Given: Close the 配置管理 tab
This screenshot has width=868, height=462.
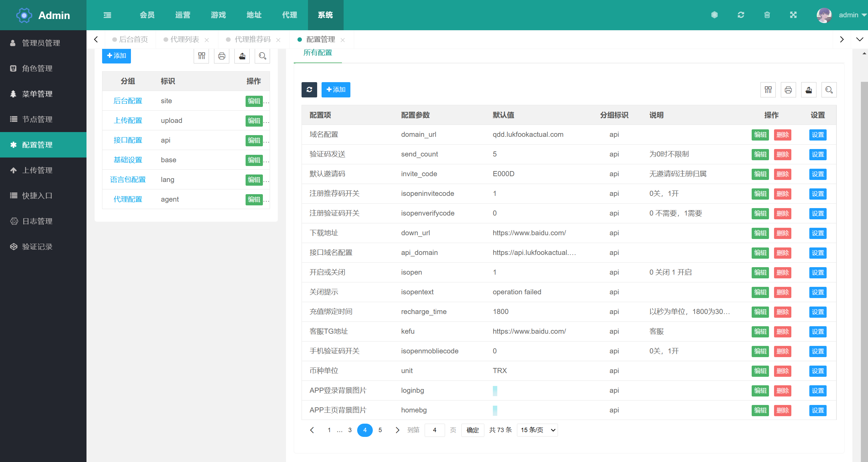Looking at the screenshot, I should (343, 40).
